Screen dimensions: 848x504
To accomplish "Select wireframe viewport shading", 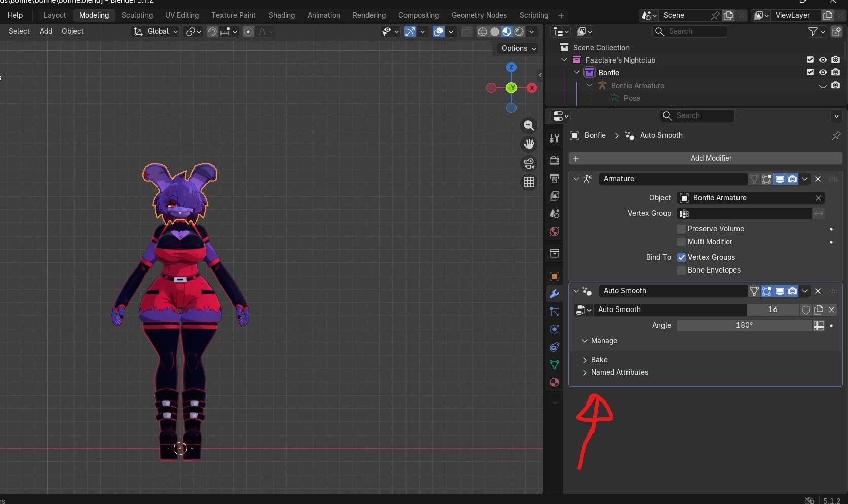I will (x=483, y=32).
